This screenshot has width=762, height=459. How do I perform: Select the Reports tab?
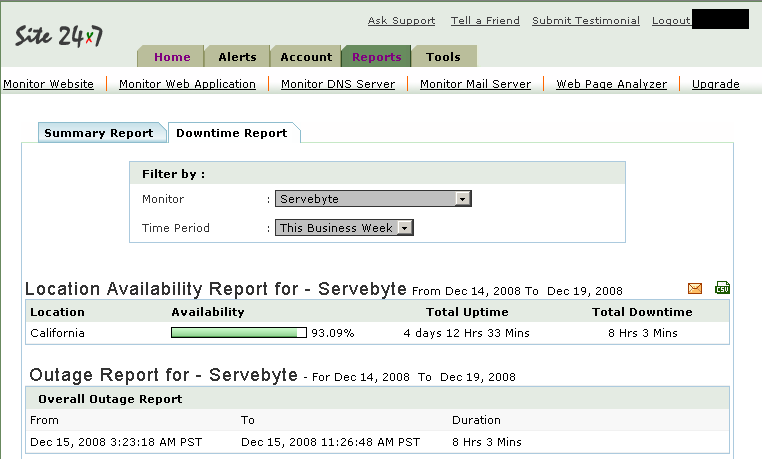(x=377, y=57)
